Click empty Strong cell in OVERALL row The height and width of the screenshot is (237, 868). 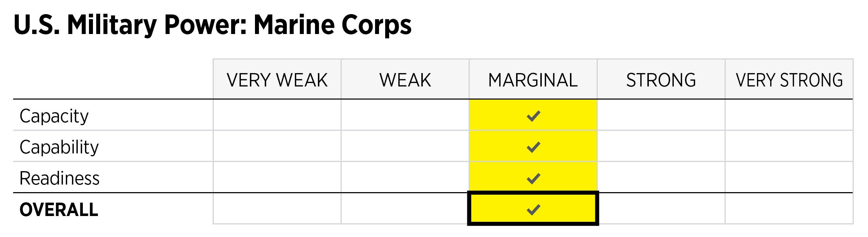pyautogui.click(x=661, y=209)
